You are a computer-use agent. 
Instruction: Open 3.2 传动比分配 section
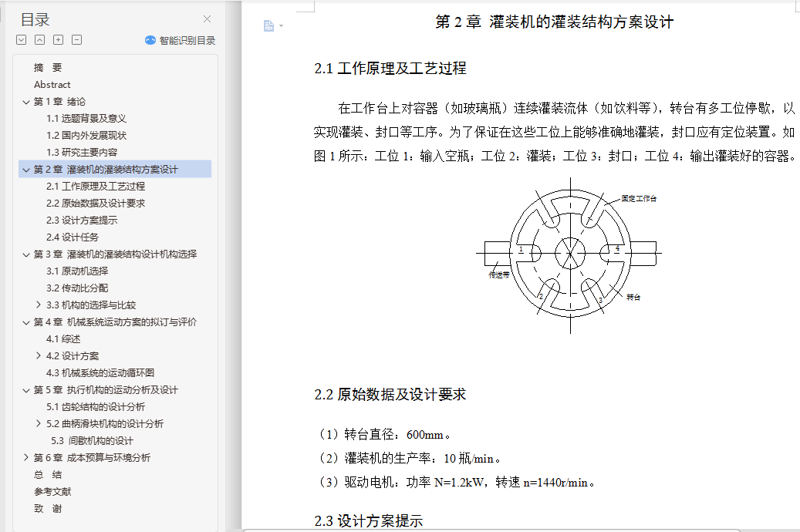point(77,288)
